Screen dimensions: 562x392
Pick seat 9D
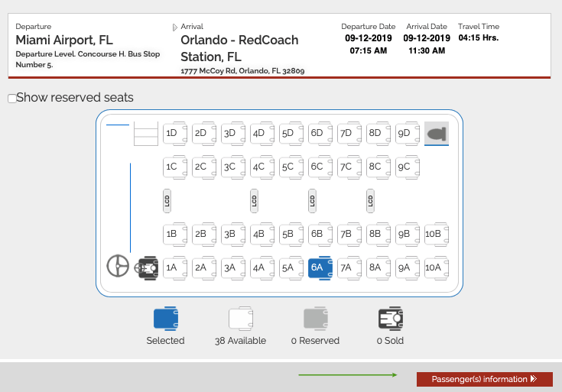coord(407,134)
